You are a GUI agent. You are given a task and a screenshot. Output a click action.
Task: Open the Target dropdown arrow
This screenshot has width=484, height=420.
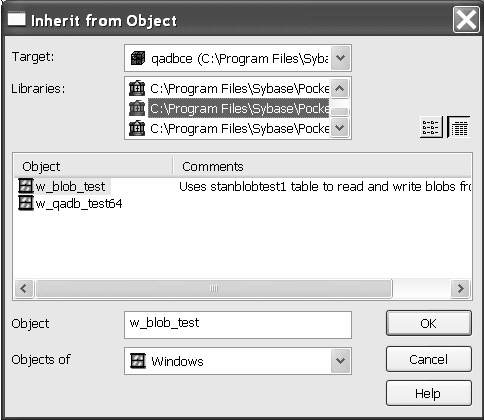point(340,58)
